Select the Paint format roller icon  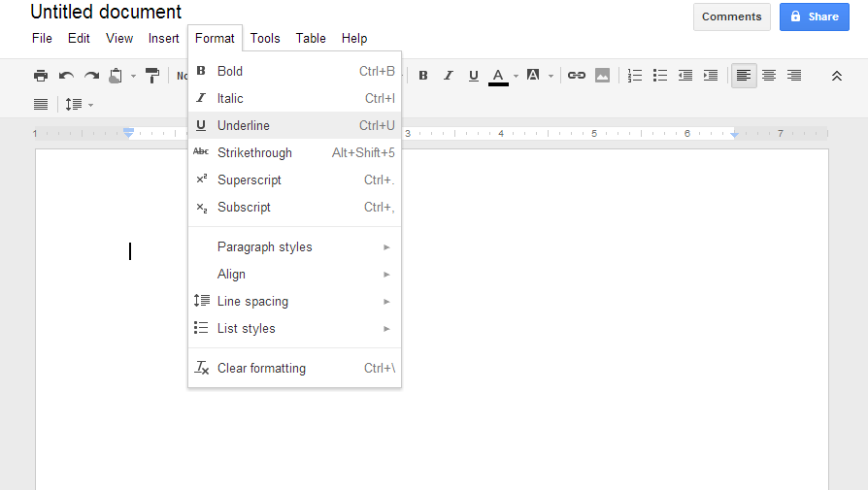[152, 76]
